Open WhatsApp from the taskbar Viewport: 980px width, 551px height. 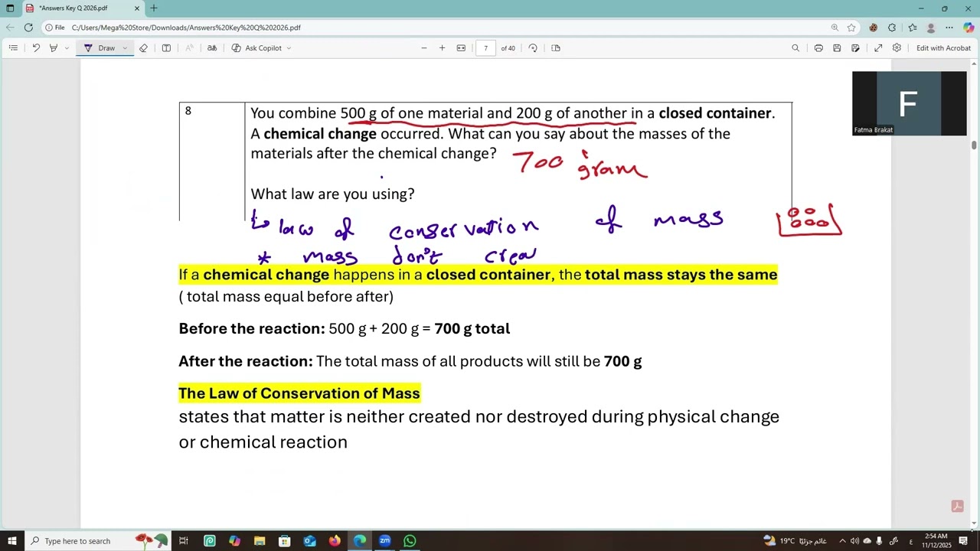tap(410, 541)
